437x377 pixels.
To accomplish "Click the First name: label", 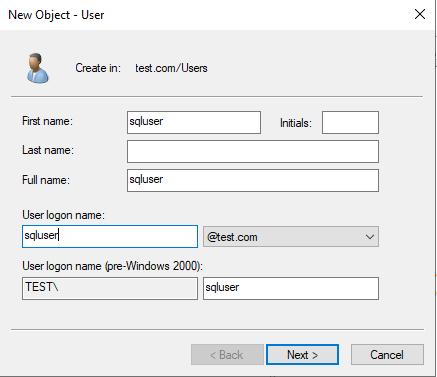I will pyautogui.click(x=47, y=121).
